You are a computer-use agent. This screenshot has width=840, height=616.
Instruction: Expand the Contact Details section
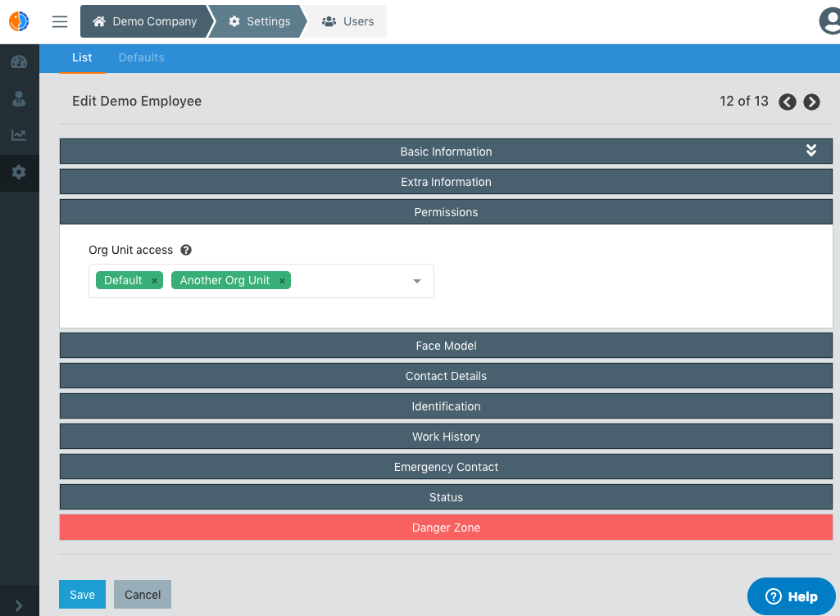446,376
